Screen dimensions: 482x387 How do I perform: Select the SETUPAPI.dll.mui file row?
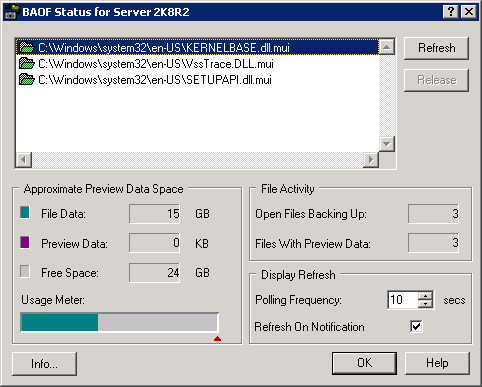coord(197,79)
